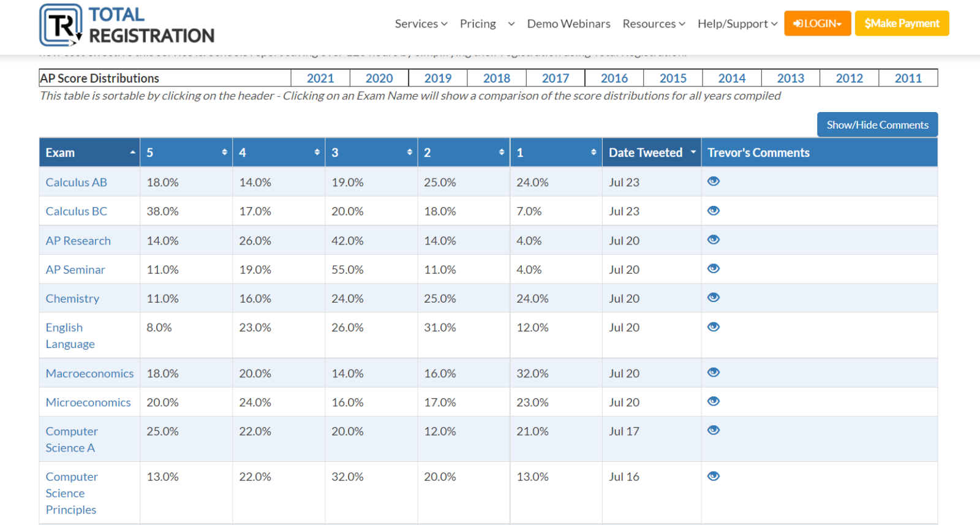This screenshot has width=980, height=525.
Task: Select the 32.0% cell in Macroeconomics row
Action: pyautogui.click(x=556, y=374)
